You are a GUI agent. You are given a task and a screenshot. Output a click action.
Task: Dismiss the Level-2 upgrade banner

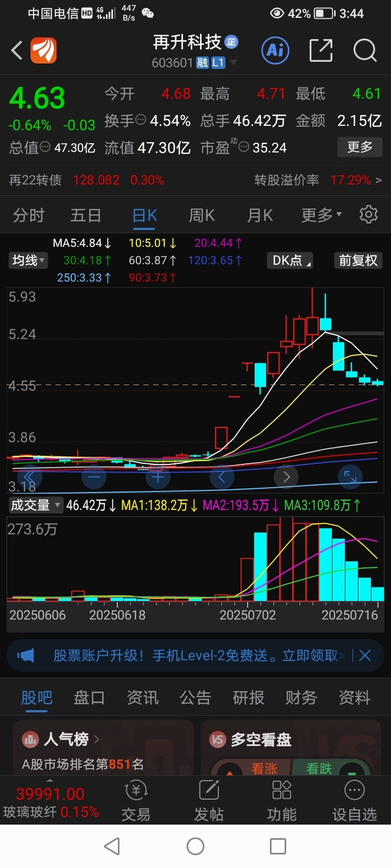pyautogui.click(x=365, y=655)
